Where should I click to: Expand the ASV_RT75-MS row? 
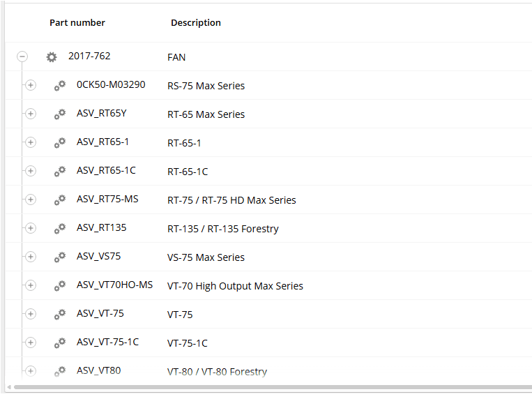(30, 200)
